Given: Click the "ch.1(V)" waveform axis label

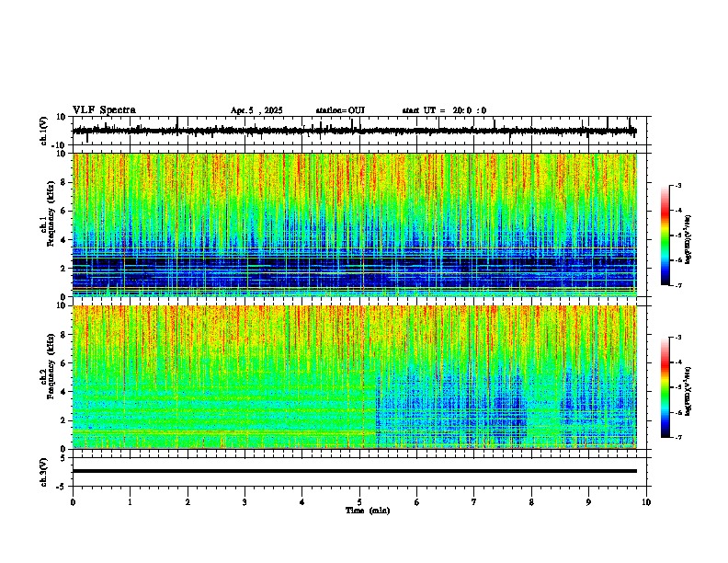Looking at the screenshot, I should (x=44, y=131).
